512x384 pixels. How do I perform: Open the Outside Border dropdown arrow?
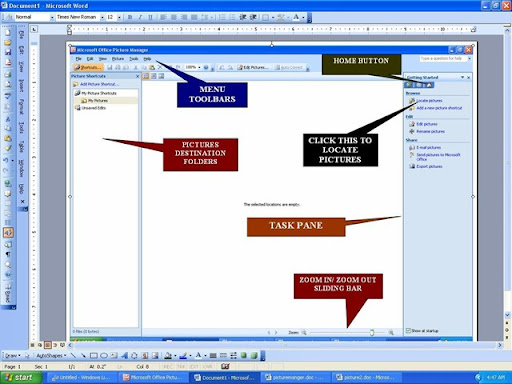click(273, 17)
